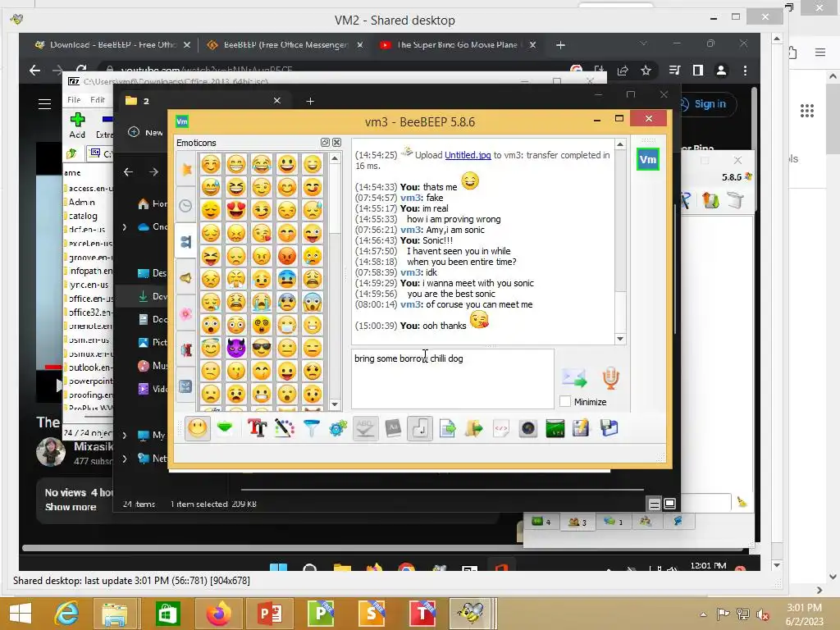Toggle the Enter key send-message button
840x630 pixels.
point(419,428)
